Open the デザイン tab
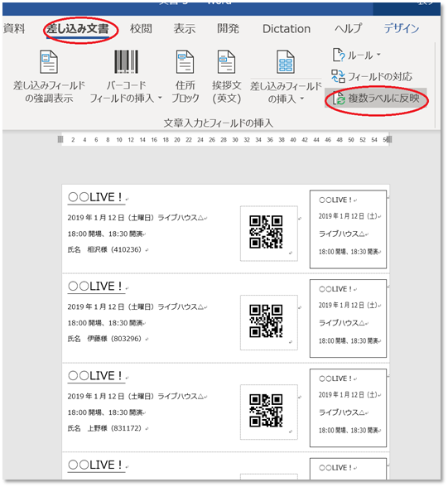The image size is (448, 487). [x=402, y=29]
